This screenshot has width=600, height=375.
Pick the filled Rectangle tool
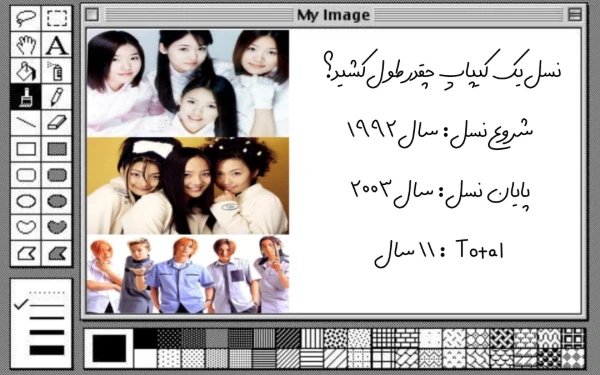57,149
